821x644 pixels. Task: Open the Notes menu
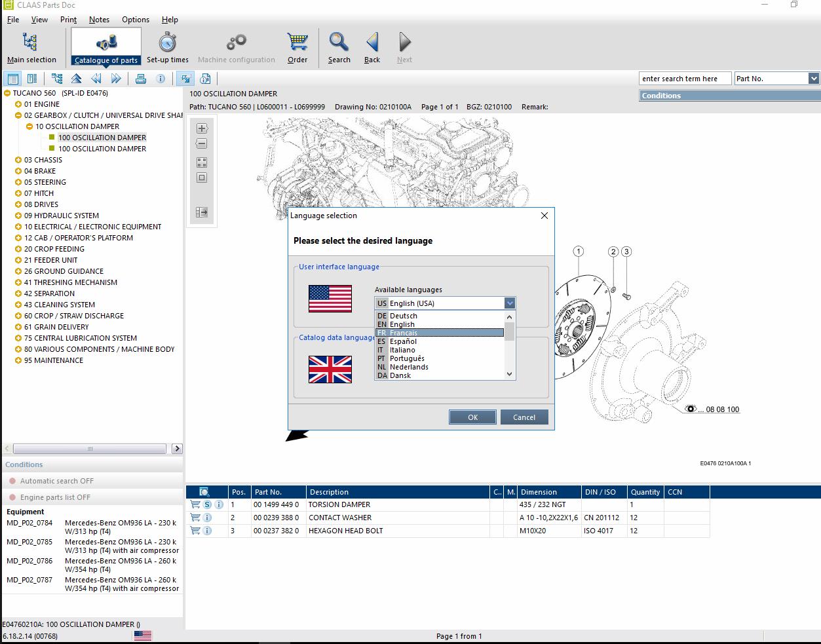coord(99,20)
